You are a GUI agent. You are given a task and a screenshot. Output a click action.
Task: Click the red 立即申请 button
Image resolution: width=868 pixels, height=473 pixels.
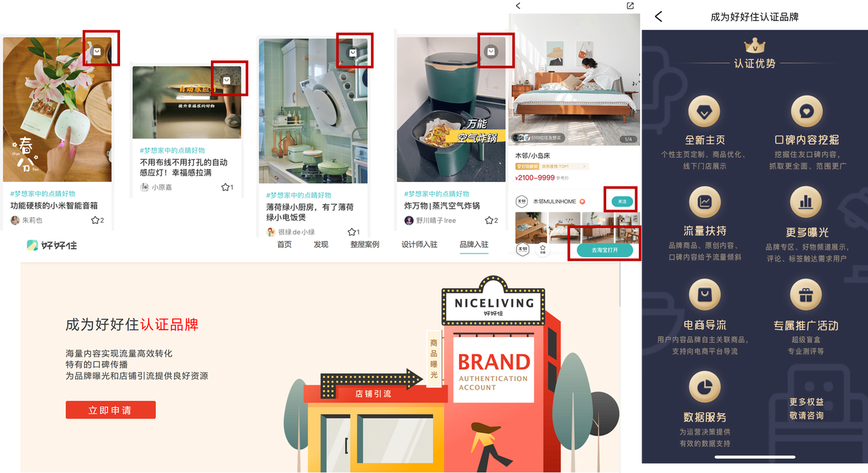(111, 410)
